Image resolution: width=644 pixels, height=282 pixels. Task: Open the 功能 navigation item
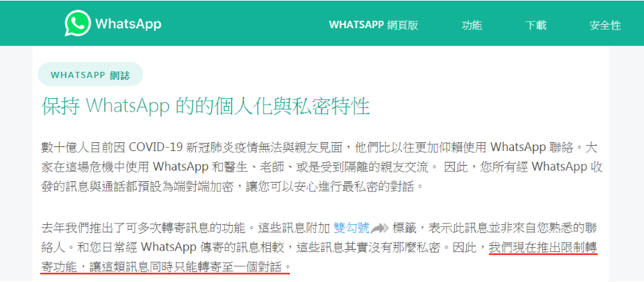[x=472, y=25]
